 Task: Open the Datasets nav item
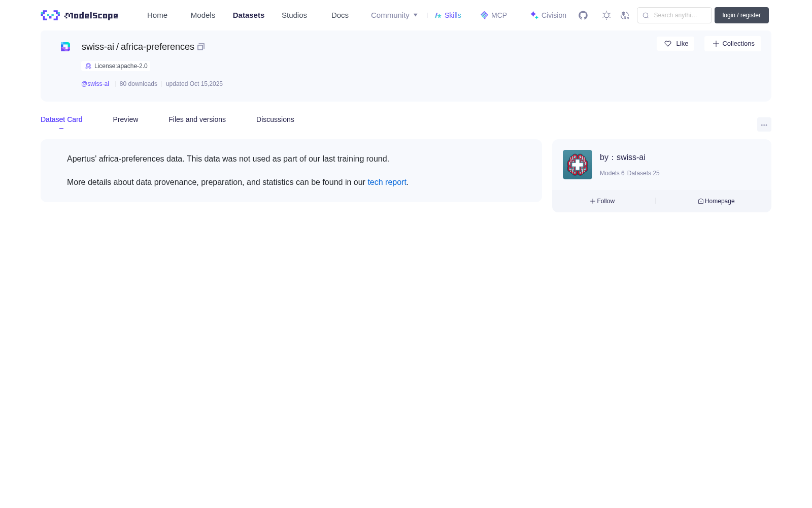coord(249,15)
